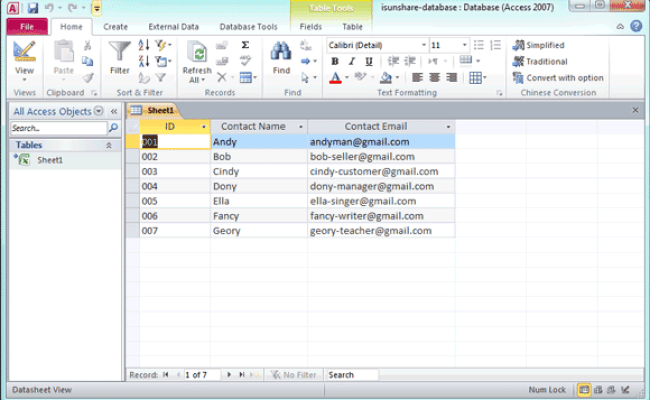Center align text

coord(434,78)
